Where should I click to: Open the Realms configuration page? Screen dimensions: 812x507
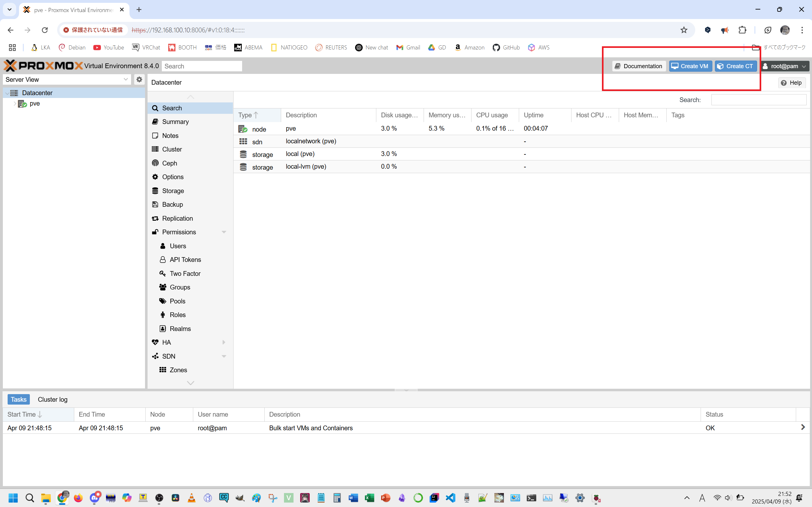click(x=180, y=328)
